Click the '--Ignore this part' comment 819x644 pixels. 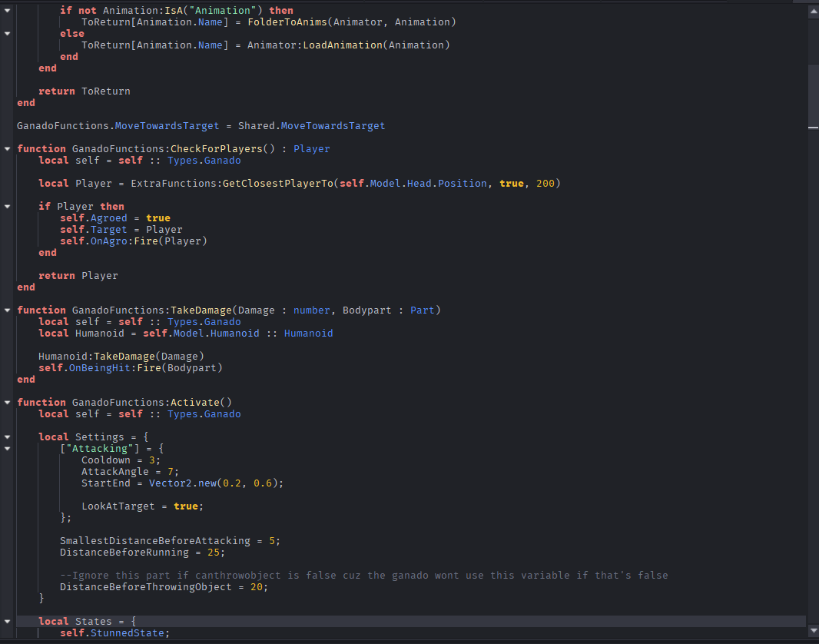364,575
